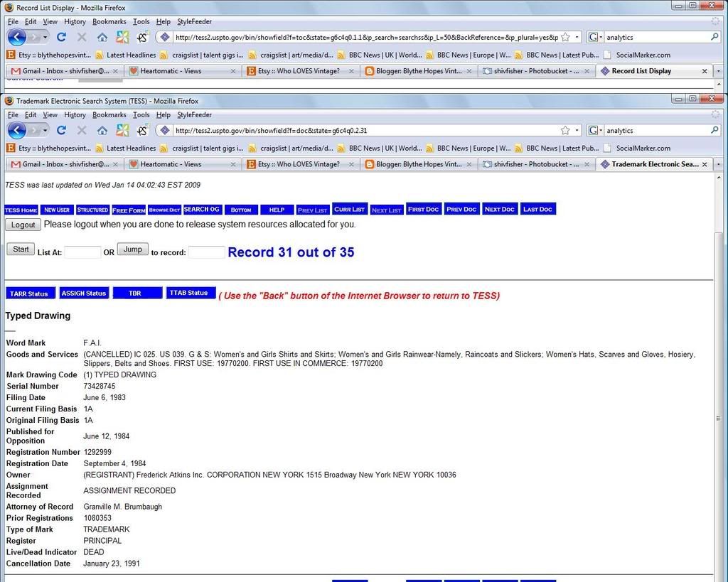Viewport: 728px width, 582px height.
Task: Click the 'List At' input field
Action: click(82, 252)
